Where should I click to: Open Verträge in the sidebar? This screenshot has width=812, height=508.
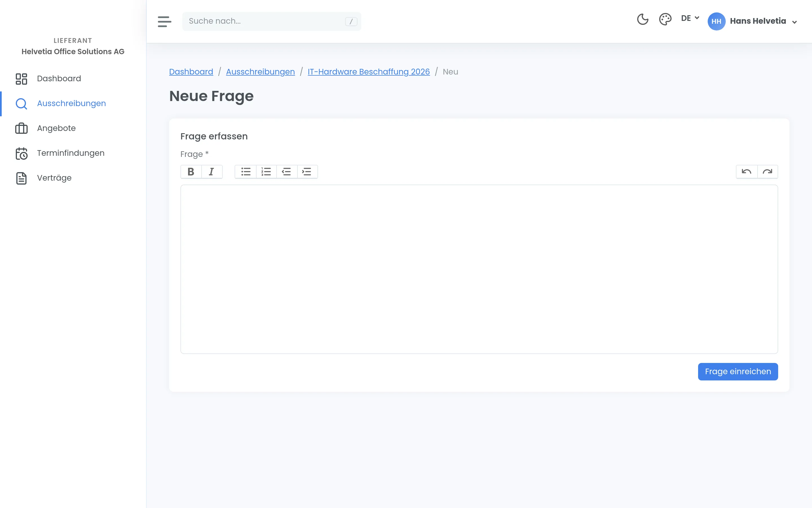coord(73,178)
